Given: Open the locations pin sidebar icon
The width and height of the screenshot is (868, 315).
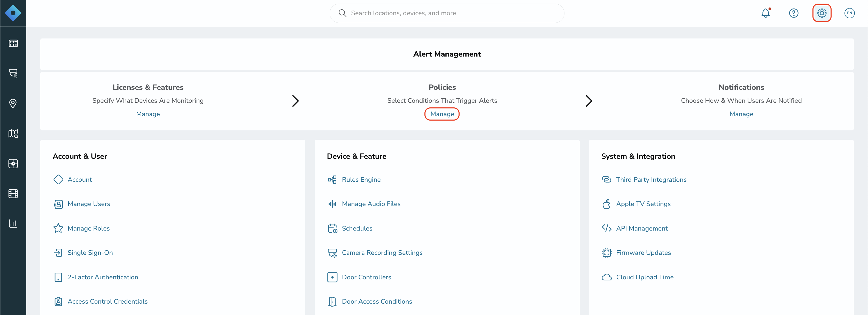Looking at the screenshot, I should (x=13, y=104).
